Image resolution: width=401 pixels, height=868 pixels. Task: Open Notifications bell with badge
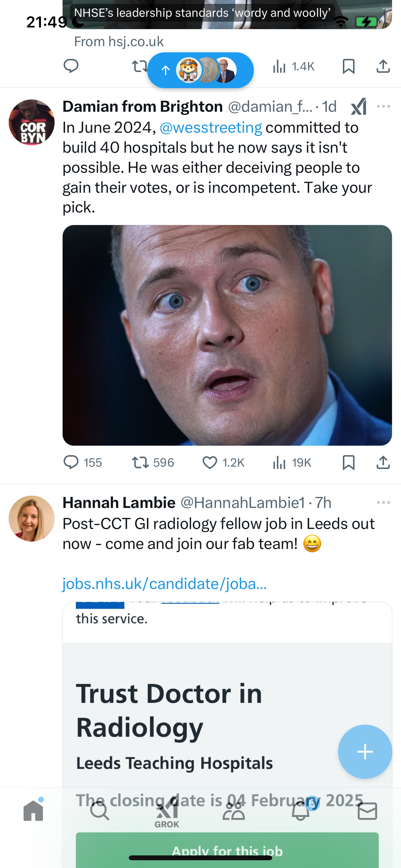tap(301, 811)
